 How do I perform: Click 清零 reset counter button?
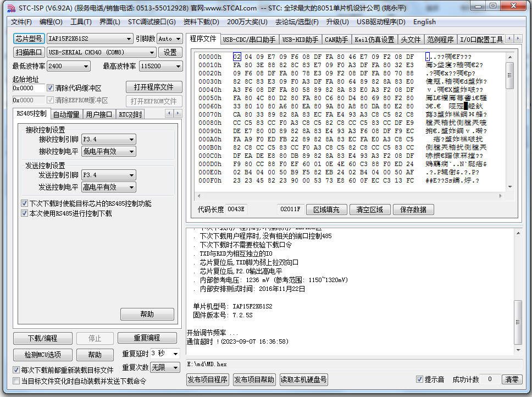tap(512, 379)
